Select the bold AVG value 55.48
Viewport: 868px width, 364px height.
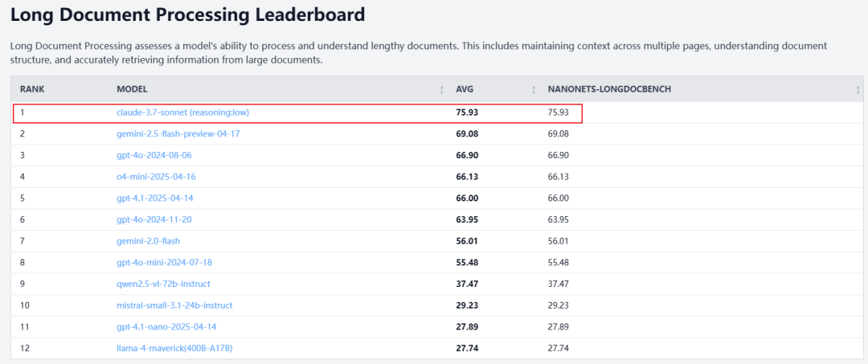(x=467, y=263)
